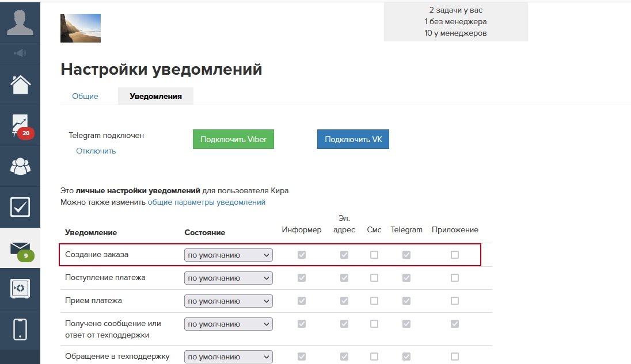
Task: Switch to the Общие tab
Action: 85,97
